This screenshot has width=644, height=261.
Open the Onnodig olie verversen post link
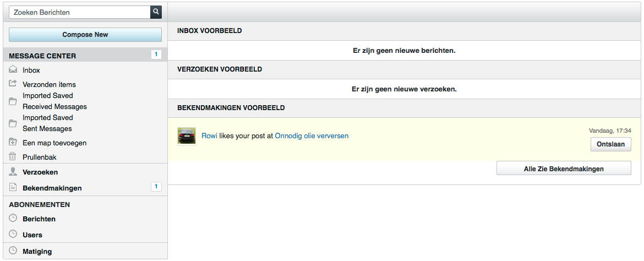click(x=311, y=135)
